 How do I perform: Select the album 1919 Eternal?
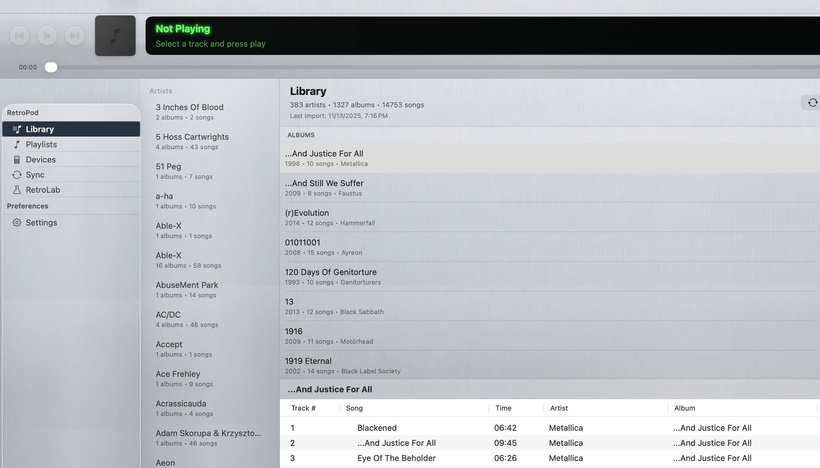(309, 361)
